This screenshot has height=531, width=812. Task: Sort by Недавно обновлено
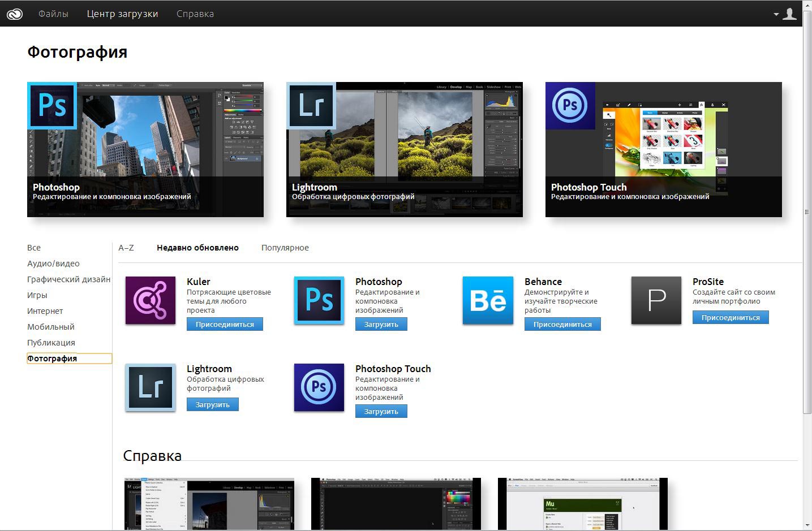[x=197, y=248]
